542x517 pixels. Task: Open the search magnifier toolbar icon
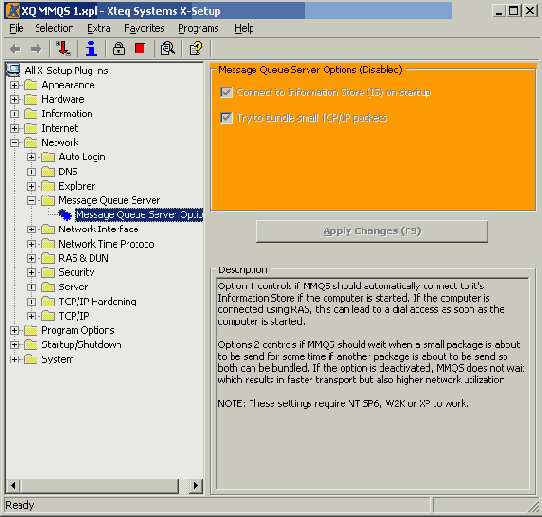168,48
